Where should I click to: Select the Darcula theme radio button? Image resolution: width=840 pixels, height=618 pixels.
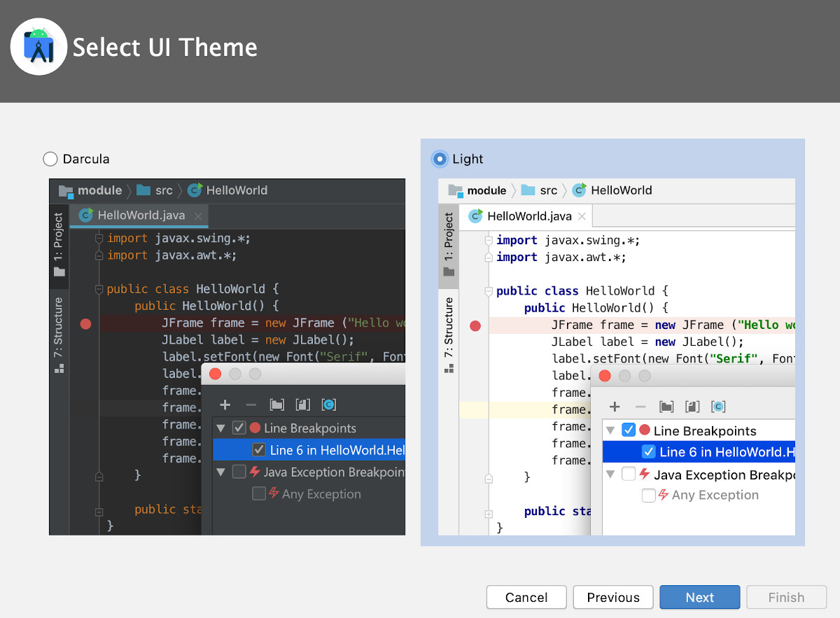[50, 159]
